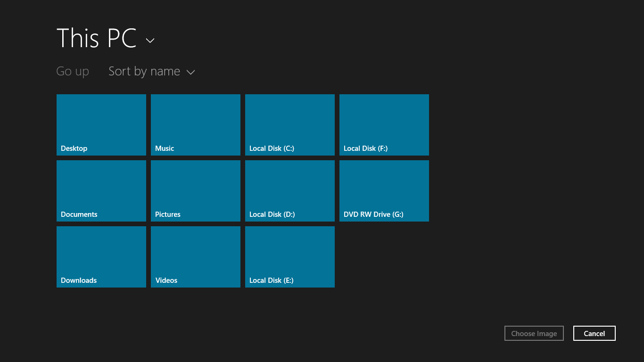The width and height of the screenshot is (644, 362).
Task: Click the Choose Image button
Action: click(534, 333)
